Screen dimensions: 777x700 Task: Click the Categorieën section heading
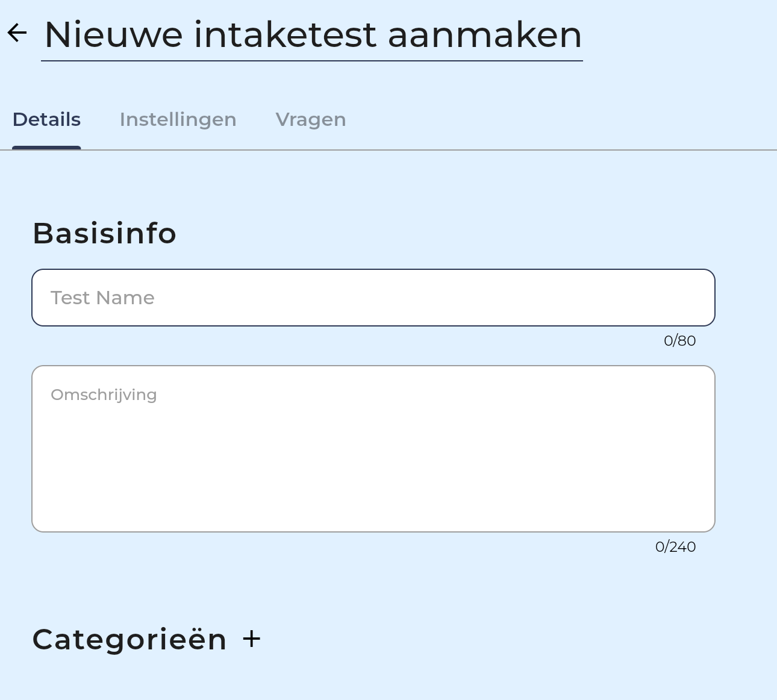coord(129,639)
